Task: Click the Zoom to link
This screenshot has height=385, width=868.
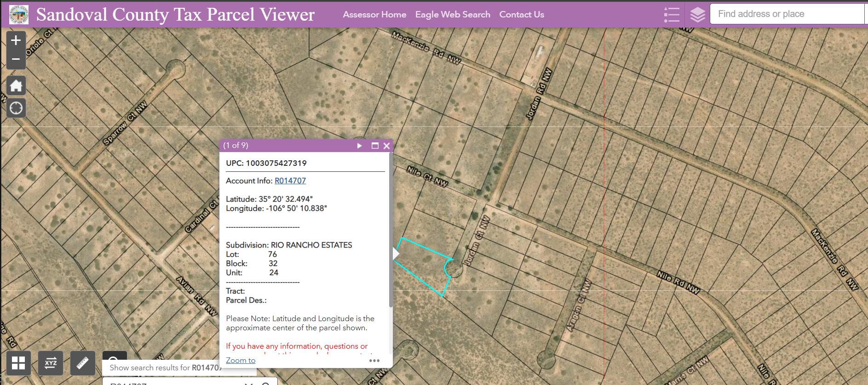Action: [x=241, y=360]
